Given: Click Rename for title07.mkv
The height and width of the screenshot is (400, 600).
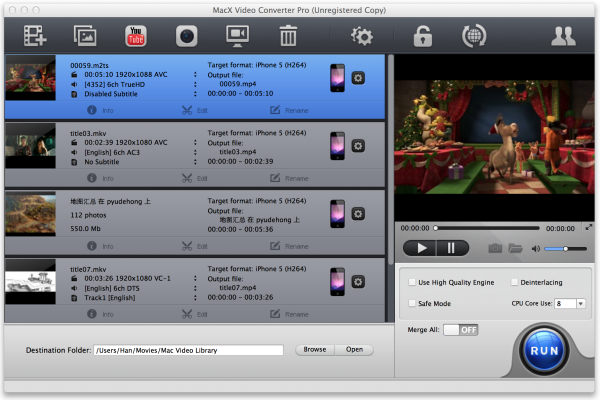Looking at the screenshot, I should (x=289, y=314).
